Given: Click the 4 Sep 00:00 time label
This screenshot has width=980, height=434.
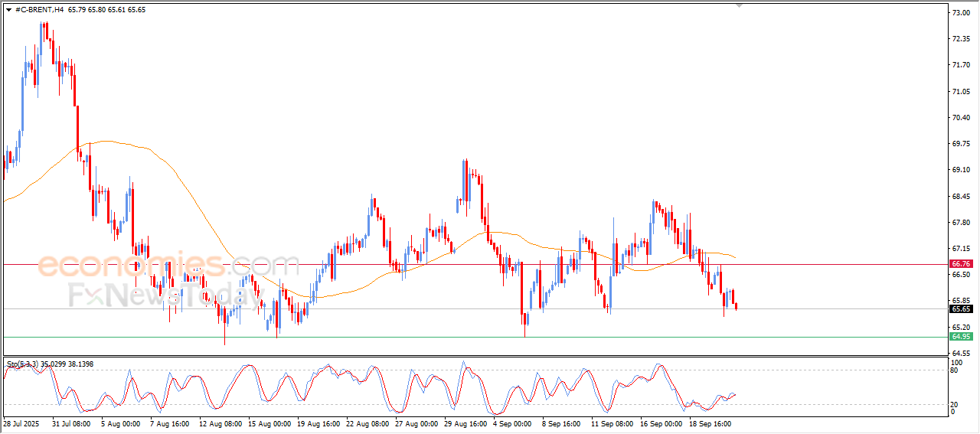Looking at the screenshot, I should 512,423.
